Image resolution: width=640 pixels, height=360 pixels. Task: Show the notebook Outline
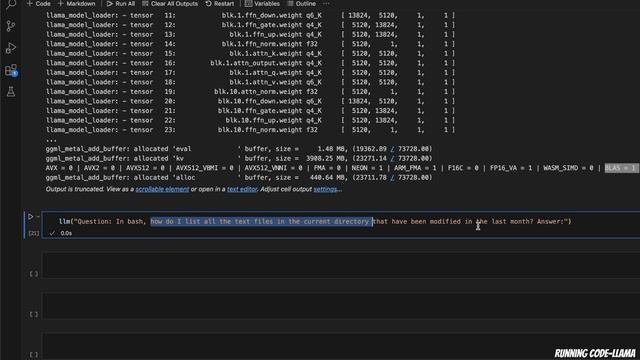tap(302, 4)
